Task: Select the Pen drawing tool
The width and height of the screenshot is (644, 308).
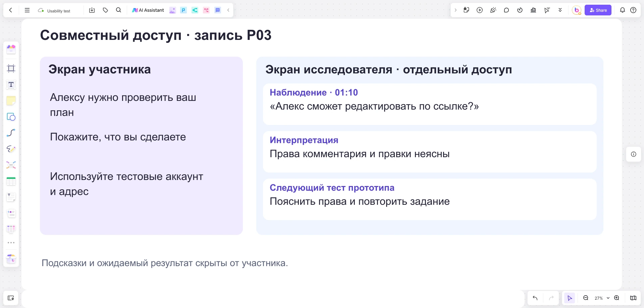Action: [x=11, y=149]
